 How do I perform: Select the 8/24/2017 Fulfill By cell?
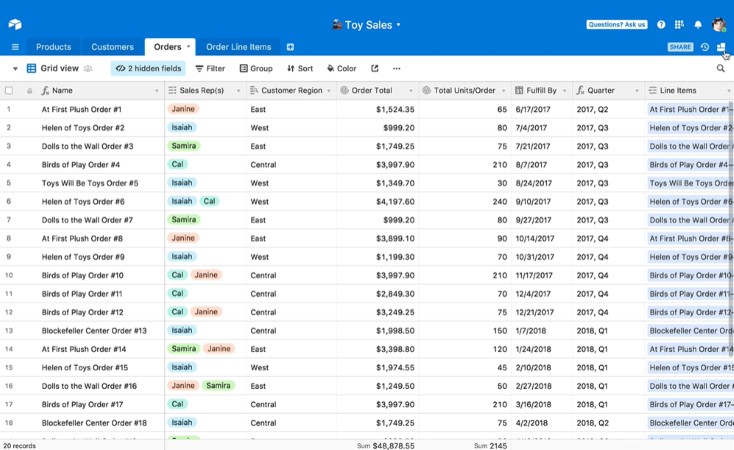click(542, 183)
